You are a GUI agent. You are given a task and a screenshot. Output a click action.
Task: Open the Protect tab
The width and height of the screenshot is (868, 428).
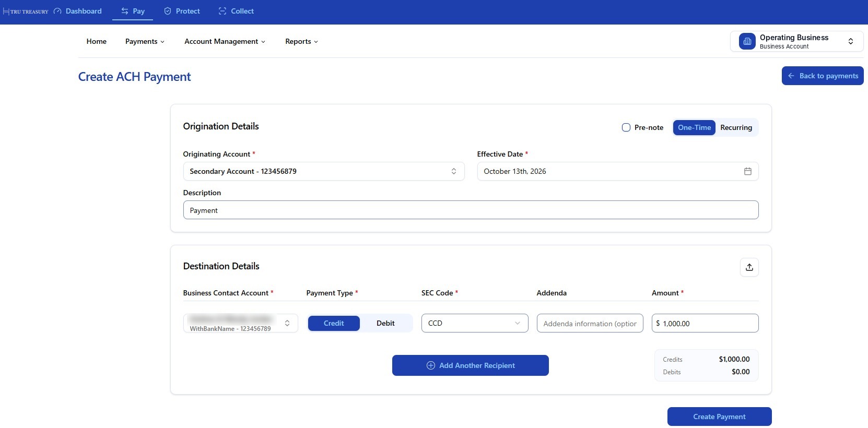(x=182, y=11)
